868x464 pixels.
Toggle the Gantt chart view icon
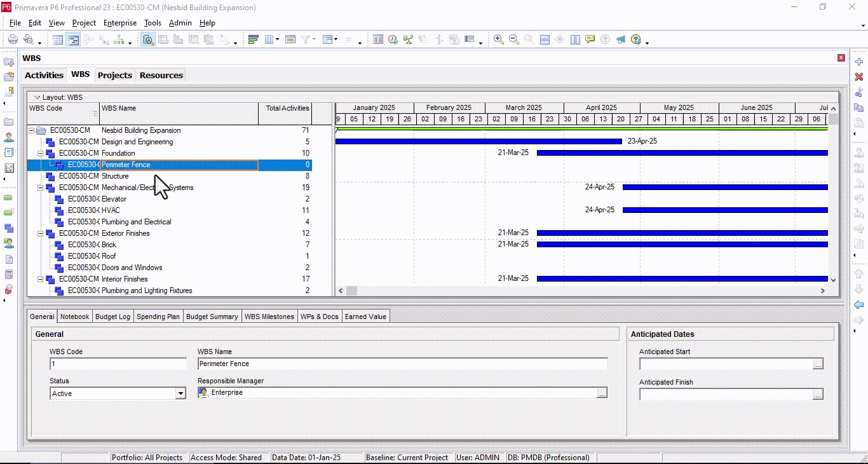74,39
